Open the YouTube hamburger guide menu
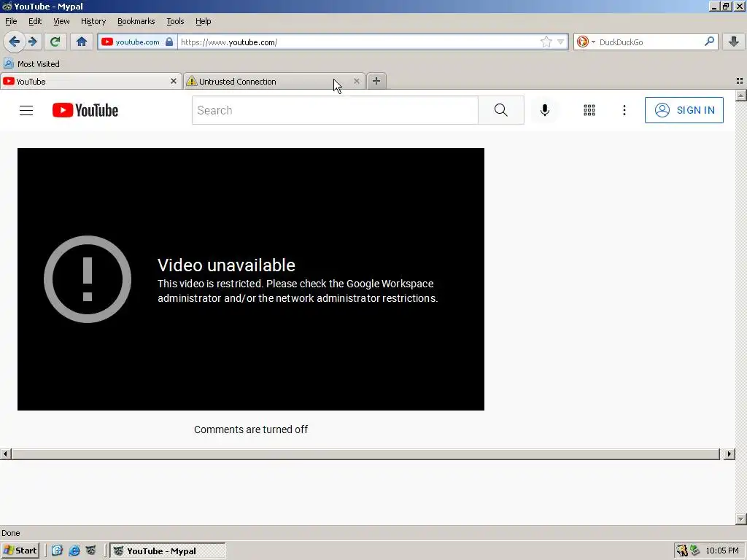 point(26,111)
